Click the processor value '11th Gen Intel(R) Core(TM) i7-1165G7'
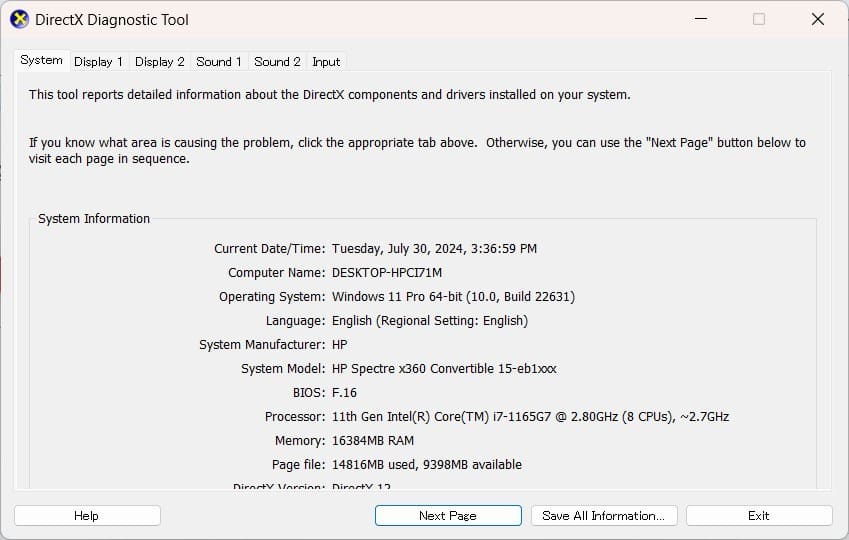The height and width of the screenshot is (540, 849). [441, 417]
